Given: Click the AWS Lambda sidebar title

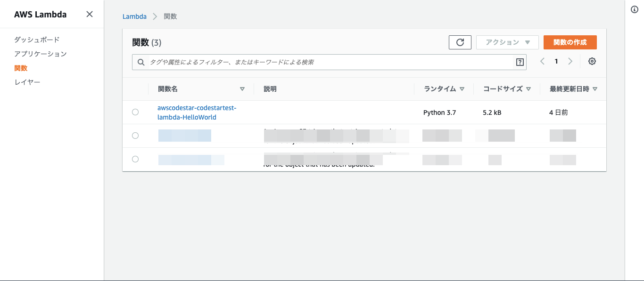Looking at the screenshot, I should click(x=40, y=14).
